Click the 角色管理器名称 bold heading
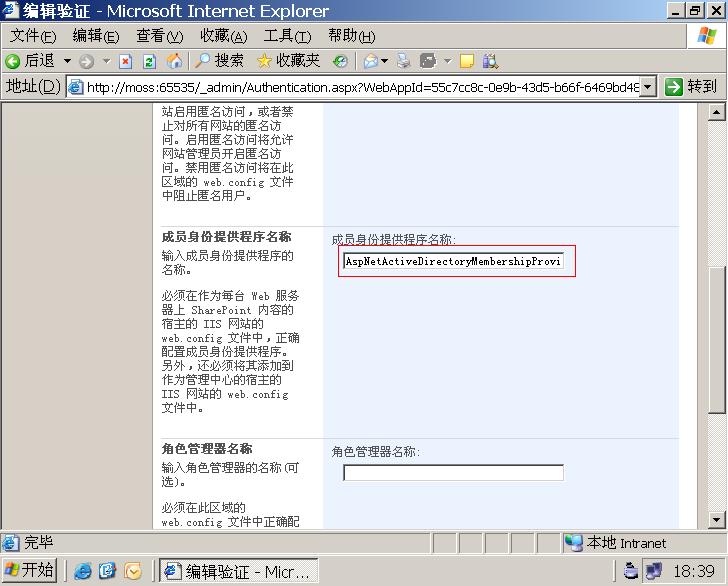Viewport: 728px width, 586px height. tap(207, 449)
